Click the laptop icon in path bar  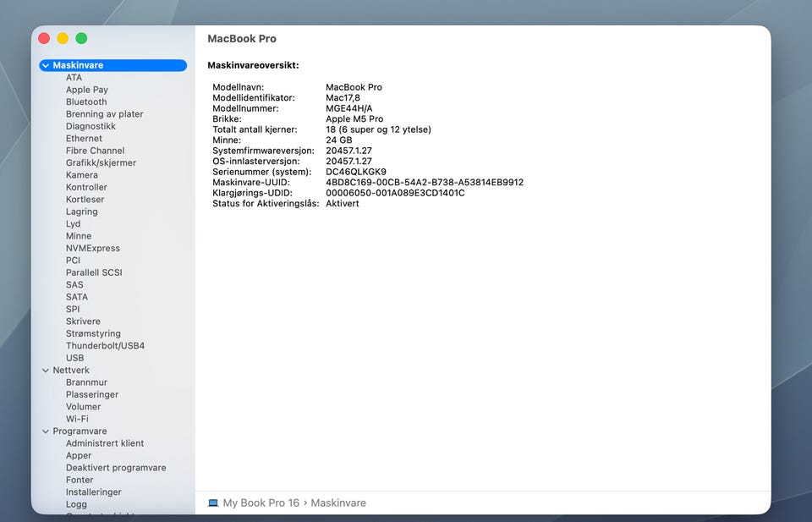(x=213, y=503)
